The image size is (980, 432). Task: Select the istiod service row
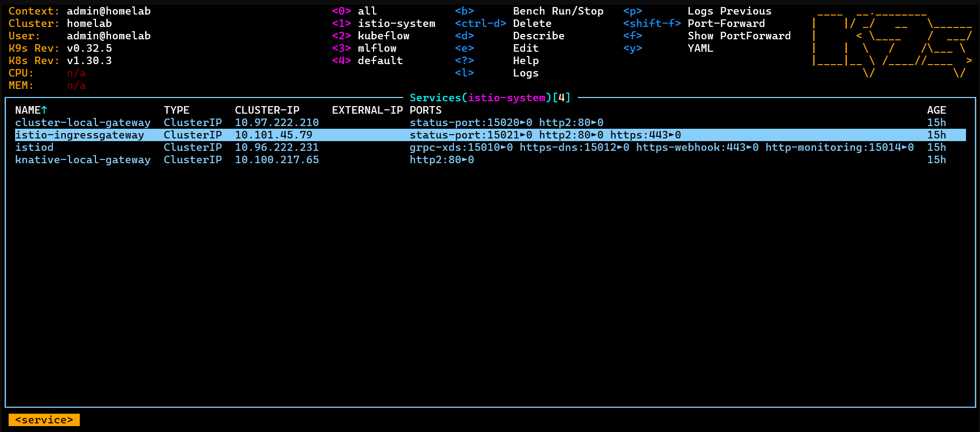pos(490,148)
